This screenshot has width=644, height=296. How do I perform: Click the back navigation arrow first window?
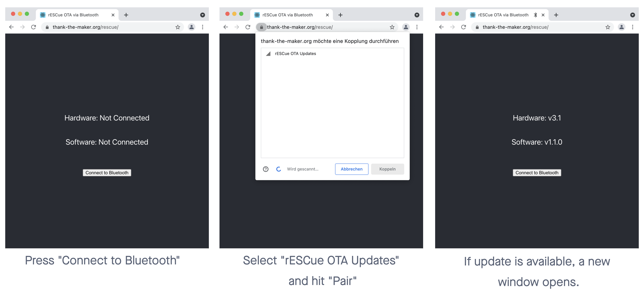11,27
